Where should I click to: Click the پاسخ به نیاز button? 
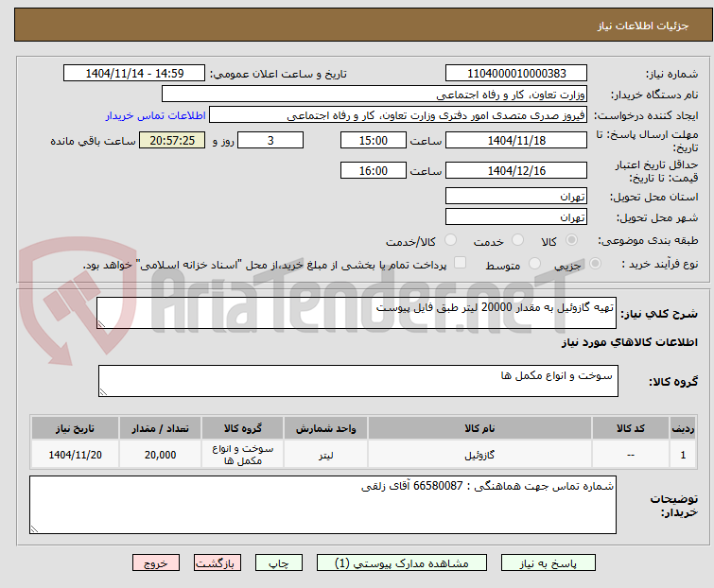548,563
